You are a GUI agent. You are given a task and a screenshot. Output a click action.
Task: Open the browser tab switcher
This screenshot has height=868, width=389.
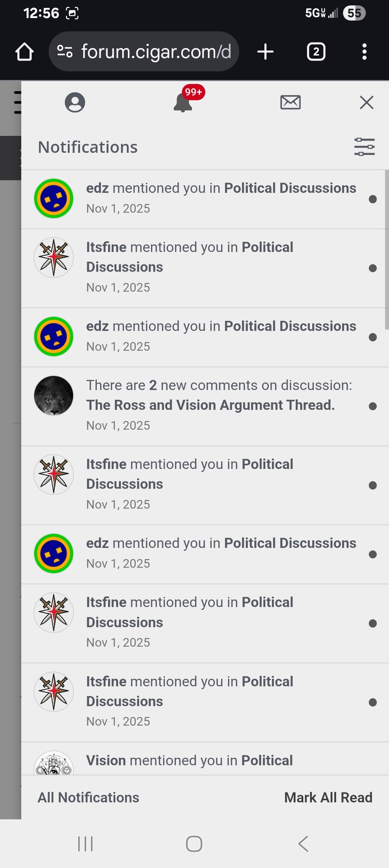pos(316,52)
